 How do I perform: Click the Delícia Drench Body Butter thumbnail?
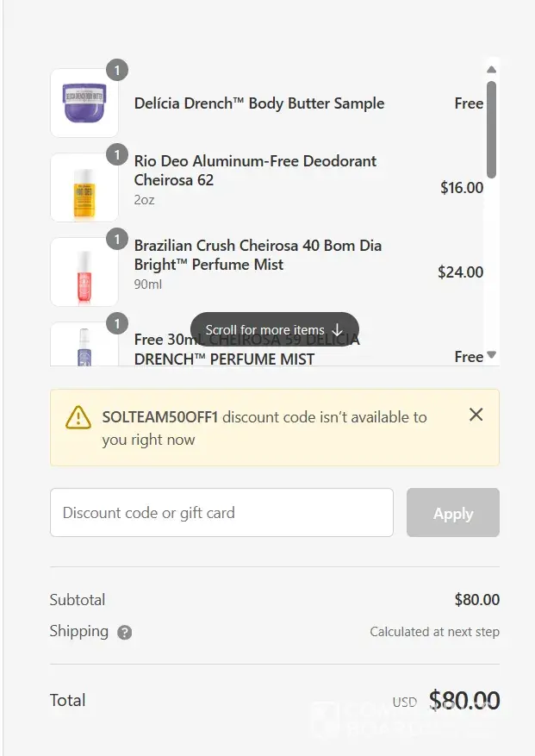[84, 103]
